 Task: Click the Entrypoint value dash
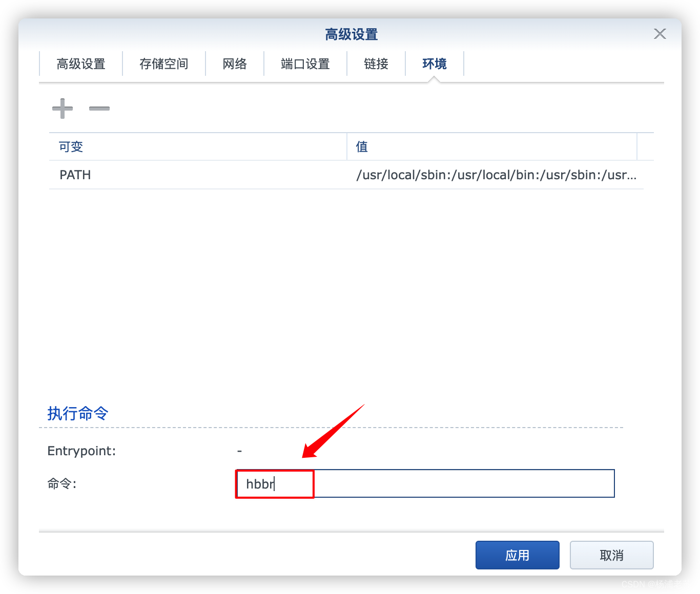pos(239,451)
